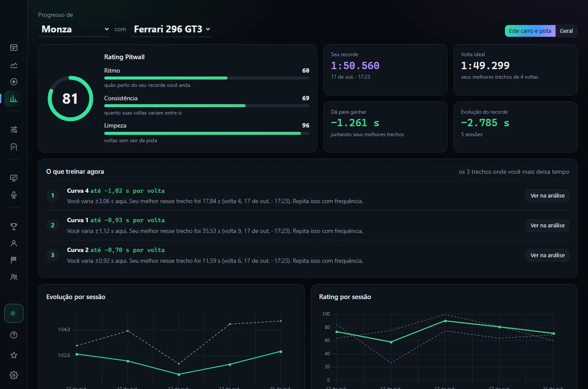Click the 'Evolução por sessão' chart title
This screenshot has height=389, width=588.
(x=76, y=297)
